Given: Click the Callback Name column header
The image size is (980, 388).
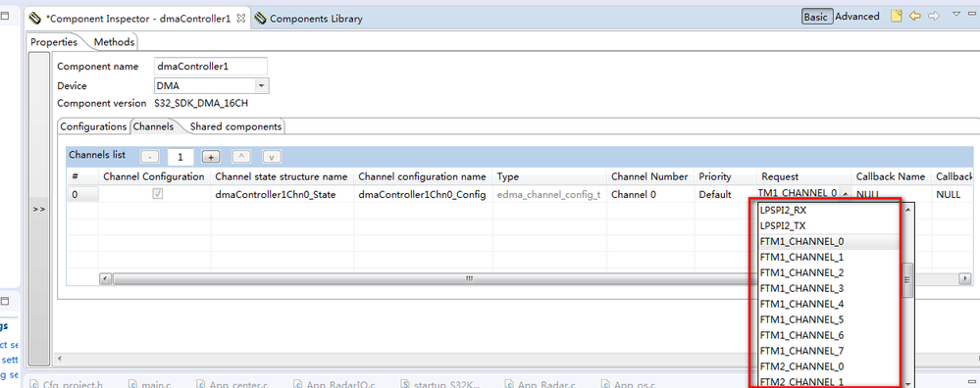Looking at the screenshot, I should pos(892,176).
